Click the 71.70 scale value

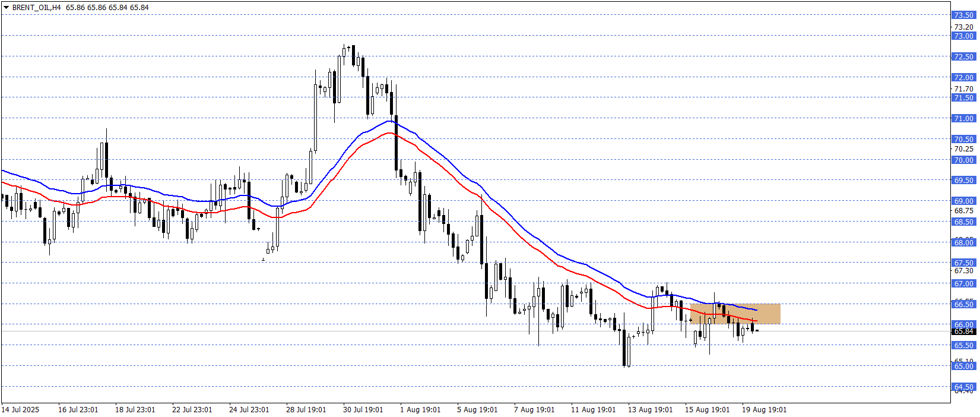(964, 89)
